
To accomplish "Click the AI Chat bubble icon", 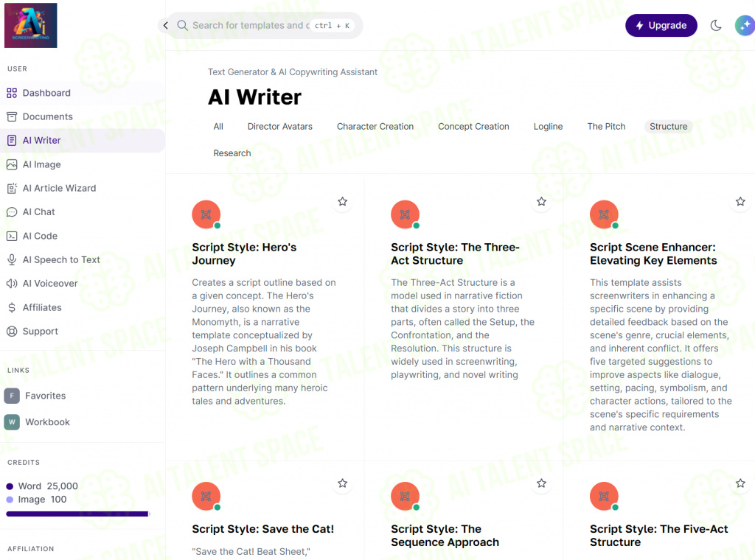I will (12, 212).
